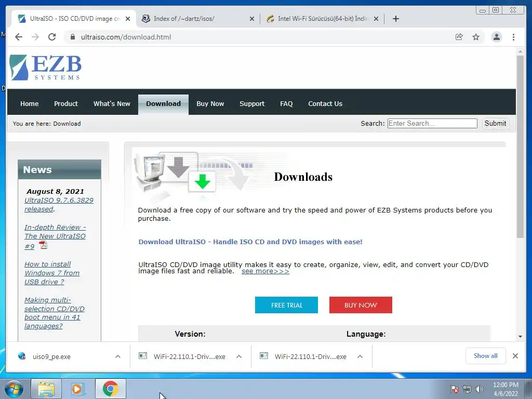Open the FAQ menu item
The image size is (532, 399).
pos(286,103)
